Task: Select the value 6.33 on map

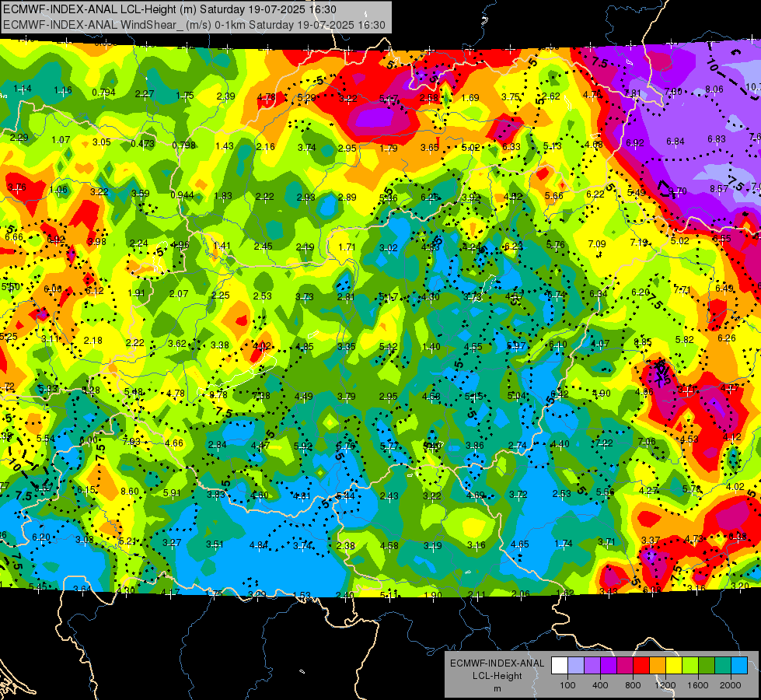Action: 511,147
